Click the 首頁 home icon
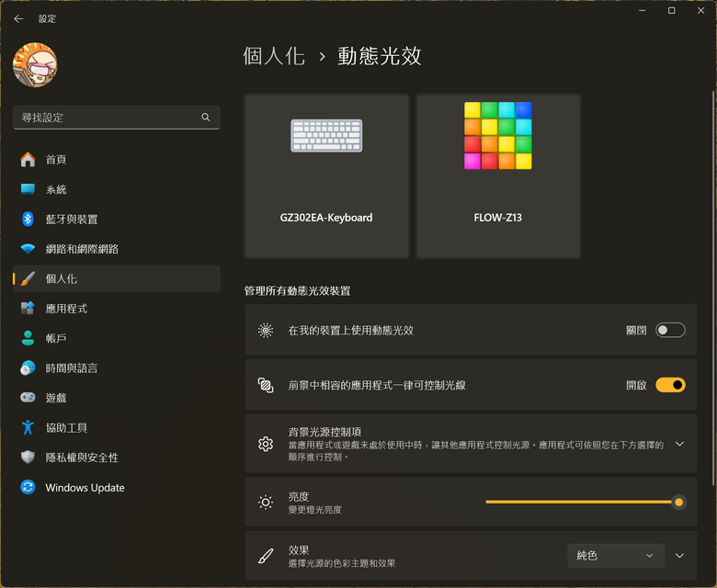Image resolution: width=717 pixels, height=588 pixels. tap(28, 160)
